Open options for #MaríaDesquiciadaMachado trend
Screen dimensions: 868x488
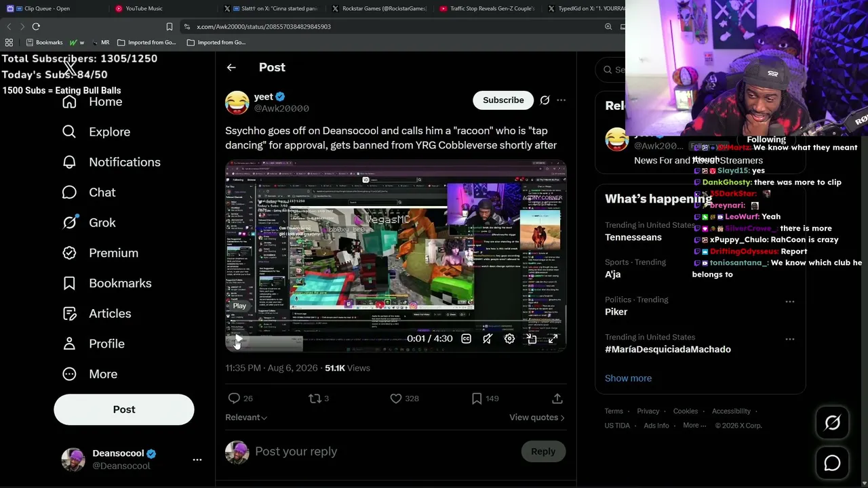789,339
